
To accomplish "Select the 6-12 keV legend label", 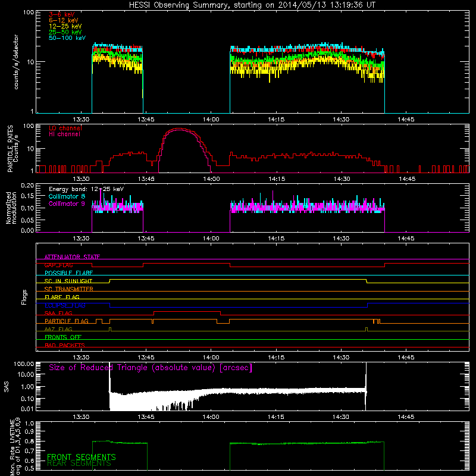I will pos(64,20).
